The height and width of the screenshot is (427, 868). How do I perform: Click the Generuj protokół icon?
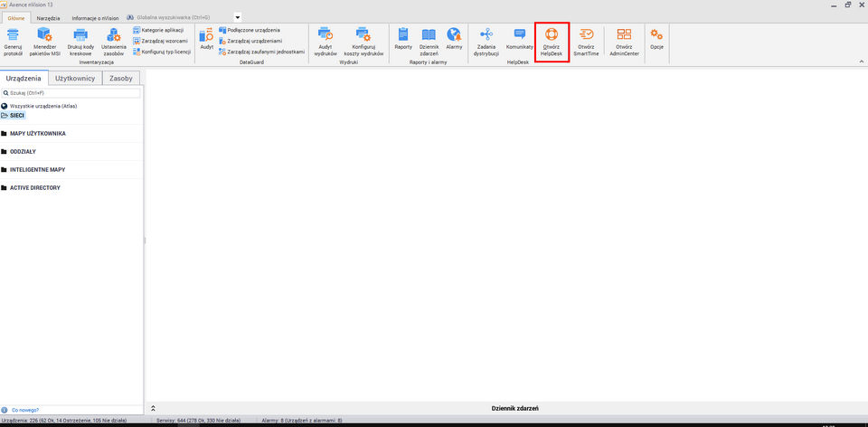[x=13, y=42]
